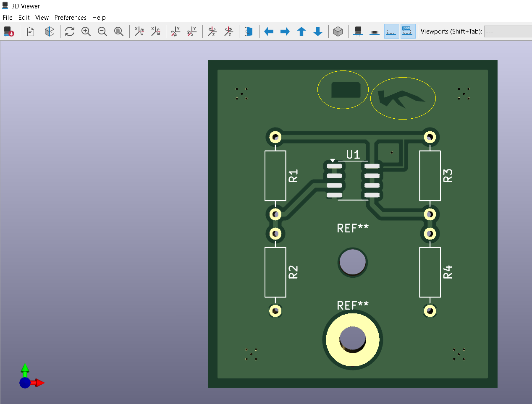This screenshot has height=404, width=532.
Task: Click the Reload board icon
Action: click(x=9, y=31)
